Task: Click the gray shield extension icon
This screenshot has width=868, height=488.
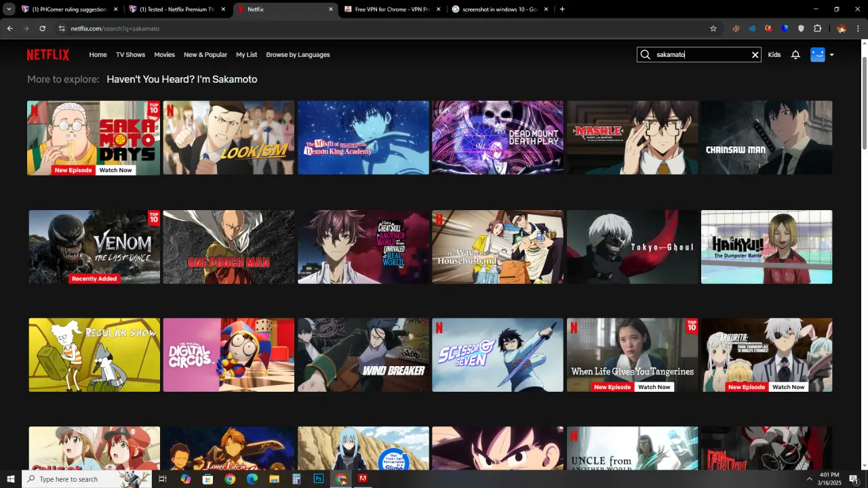Action: (801, 28)
